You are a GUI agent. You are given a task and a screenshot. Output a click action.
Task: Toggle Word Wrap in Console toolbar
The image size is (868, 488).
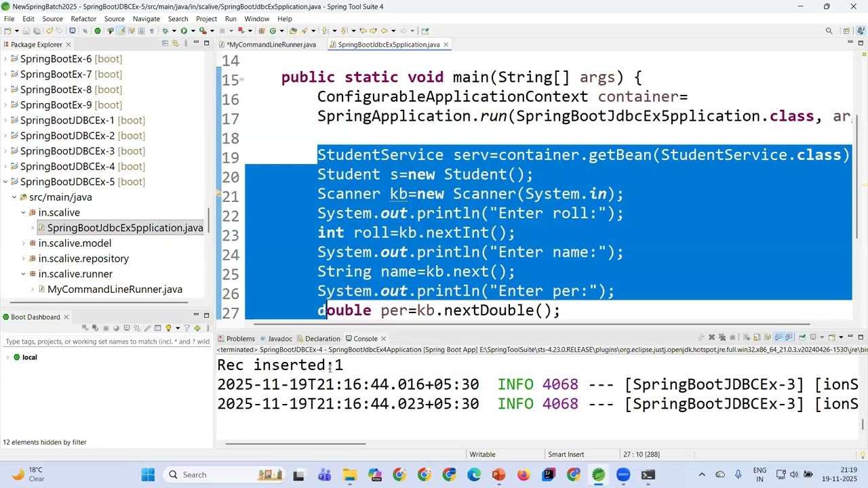[768, 337]
